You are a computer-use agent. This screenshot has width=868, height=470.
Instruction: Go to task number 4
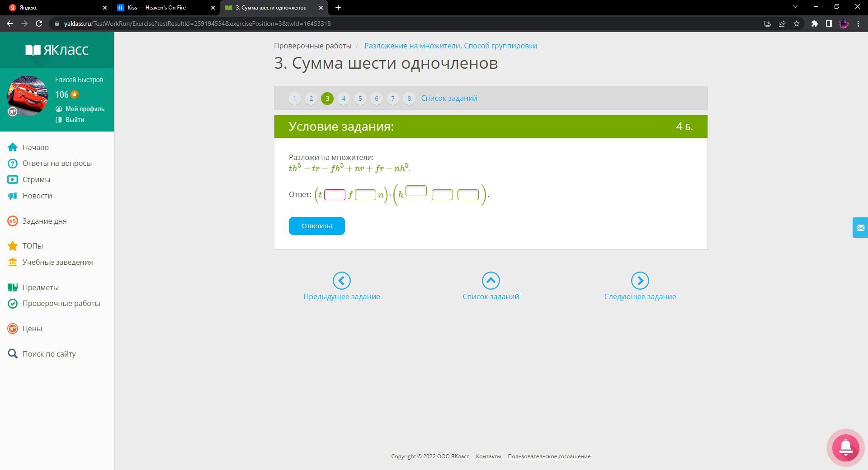[344, 99]
